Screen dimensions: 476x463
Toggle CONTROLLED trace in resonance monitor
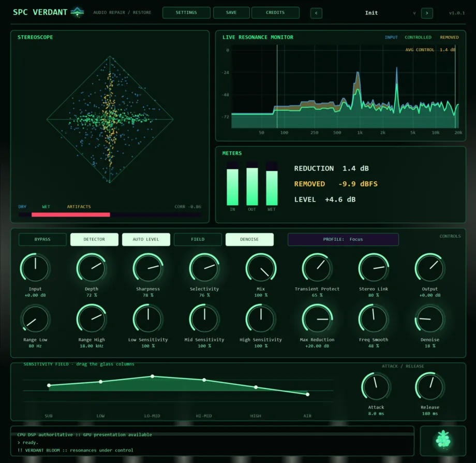pos(418,37)
